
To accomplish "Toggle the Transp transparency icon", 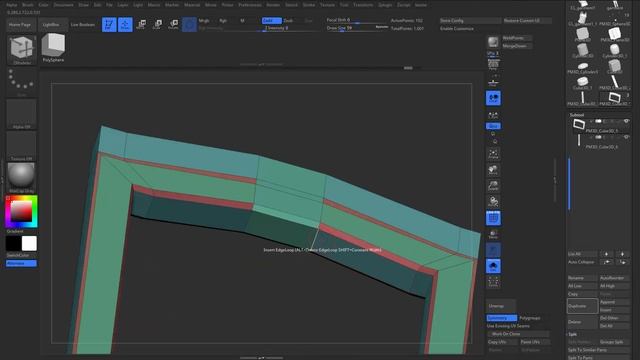I will [x=493, y=234].
